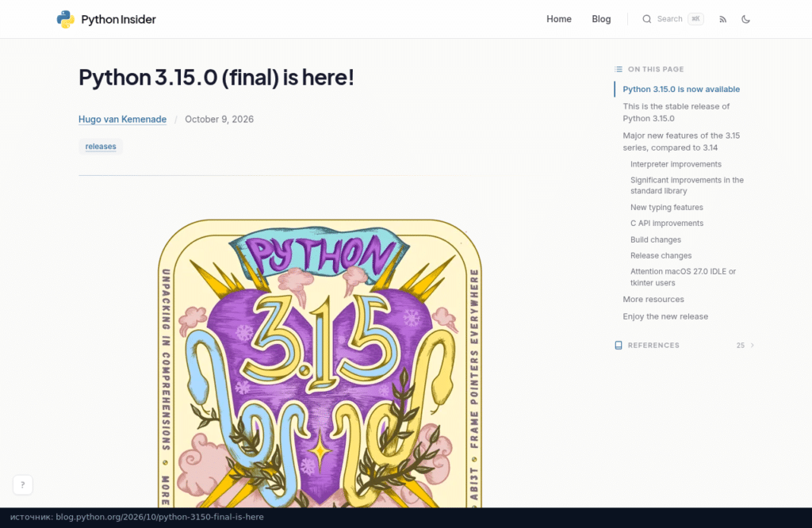The image size is (812, 528).
Task: Go to Significant improvements in standard library
Action: pos(687,186)
